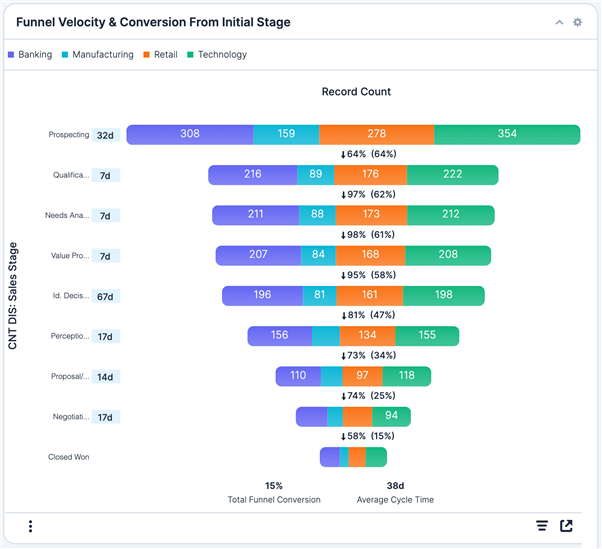Click the list view filter icon
602x549 pixels.
click(x=542, y=526)
